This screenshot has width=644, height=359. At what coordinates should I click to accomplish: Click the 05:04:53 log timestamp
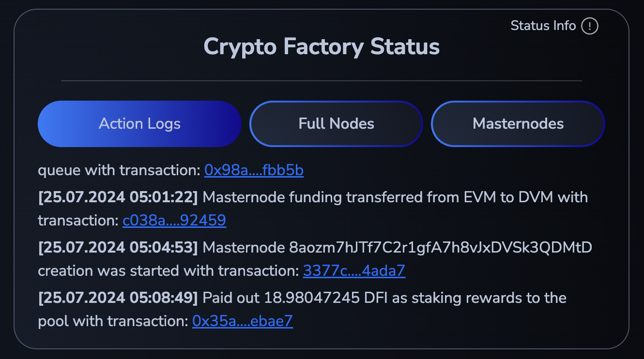(x=118, y=248)
